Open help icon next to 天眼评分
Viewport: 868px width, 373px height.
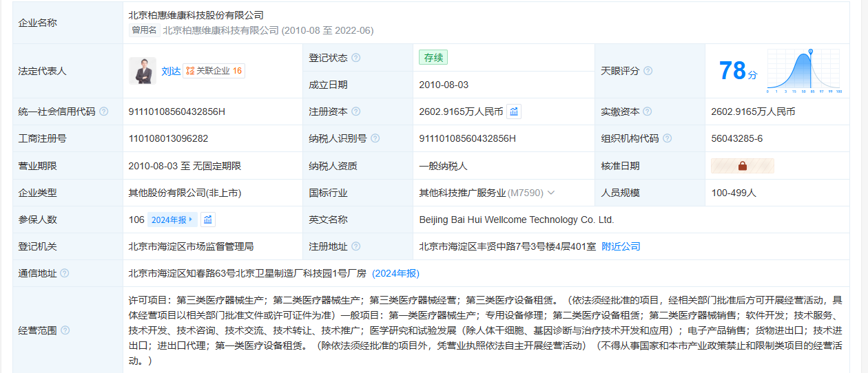point(648,71)
